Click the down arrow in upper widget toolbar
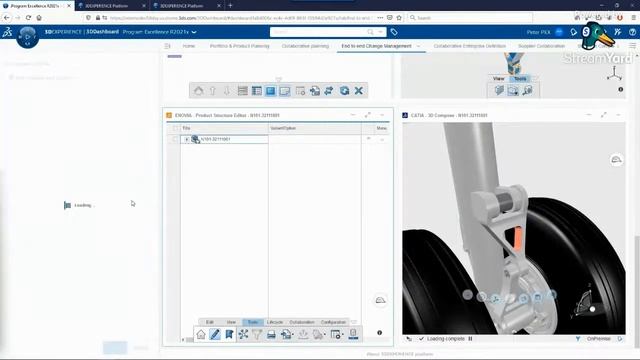Viewport: 640px width, 360px height. tap(227, 91)
